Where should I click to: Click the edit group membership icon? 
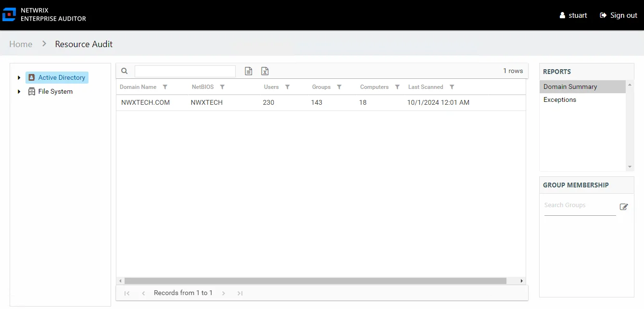624,207
